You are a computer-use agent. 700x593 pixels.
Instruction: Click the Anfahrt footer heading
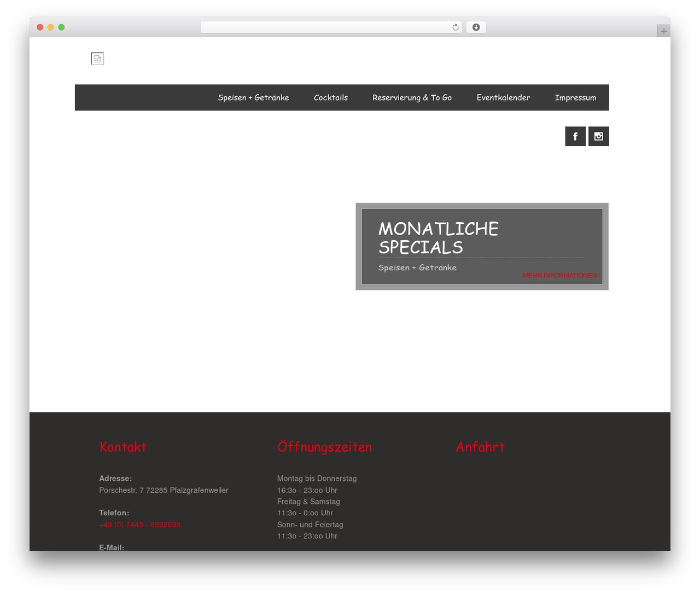[x=480, y=447]
